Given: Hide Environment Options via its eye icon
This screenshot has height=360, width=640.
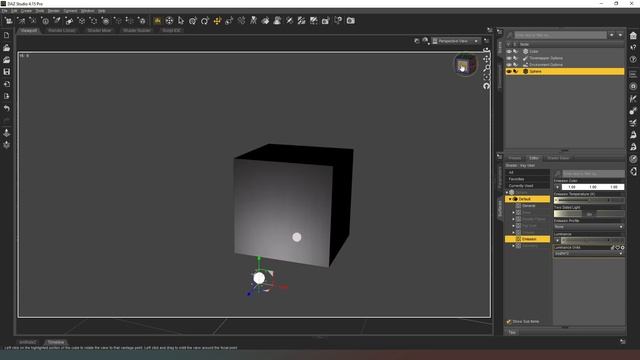Looking at the screenshot, I should tap(509, 64).
